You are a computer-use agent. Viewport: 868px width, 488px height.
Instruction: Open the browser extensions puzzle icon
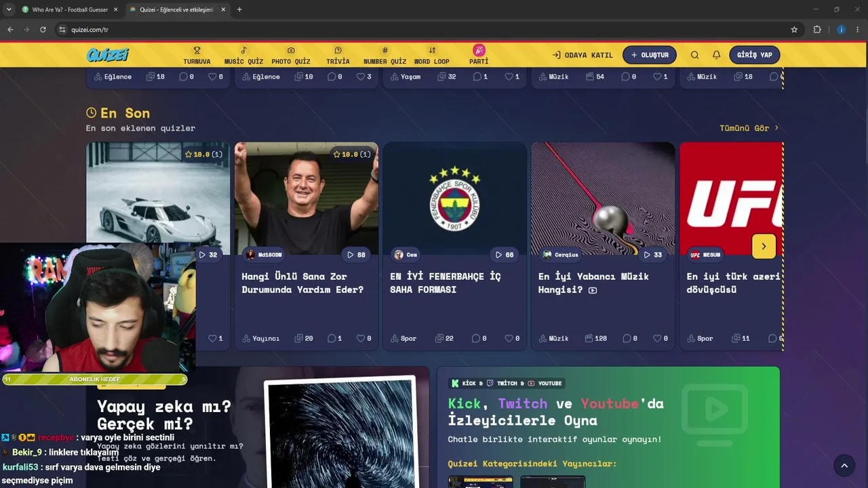tap(817, 30)
